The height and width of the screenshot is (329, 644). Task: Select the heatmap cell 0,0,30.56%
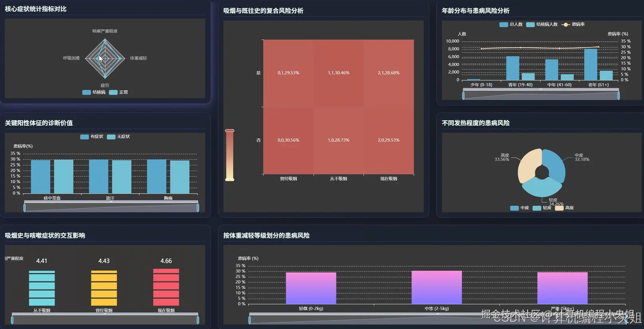[288, 141]
